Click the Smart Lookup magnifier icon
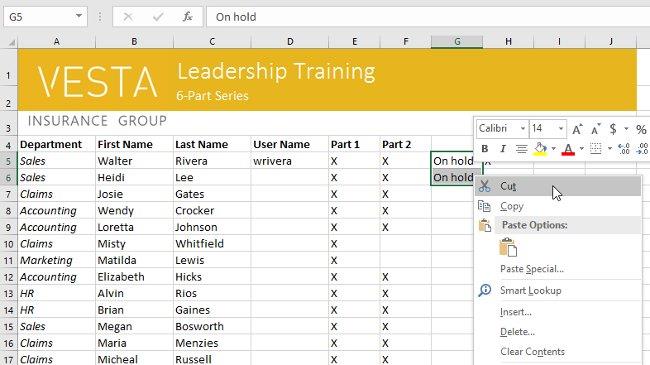The image size is (650, 365). pyautogui.click(x=485, y=290)
